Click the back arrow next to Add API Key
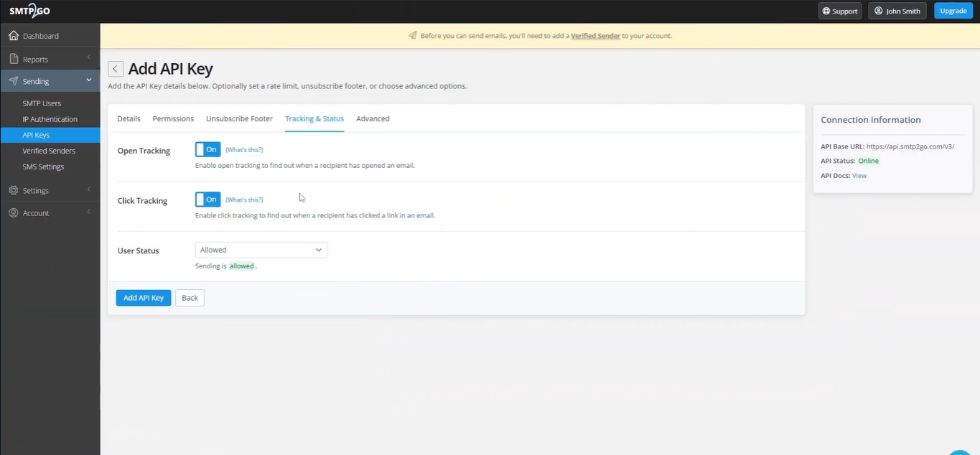Viewport: 980px width, 455px height. [x=115, y=68]
